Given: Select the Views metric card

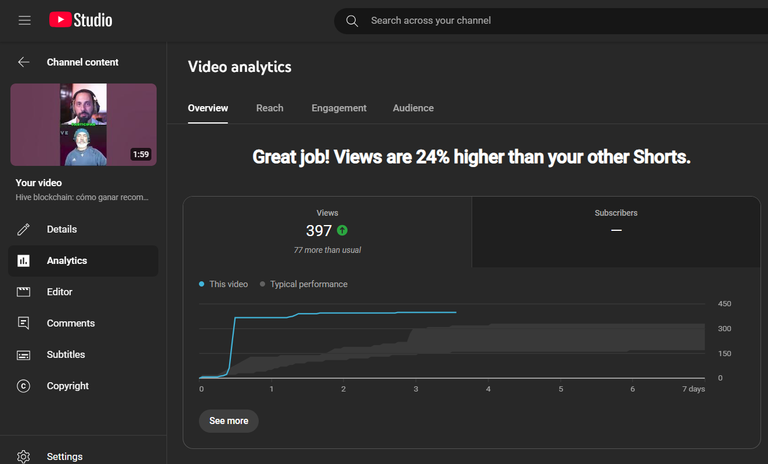Looking at the screenshot, I should click(327, 232).
